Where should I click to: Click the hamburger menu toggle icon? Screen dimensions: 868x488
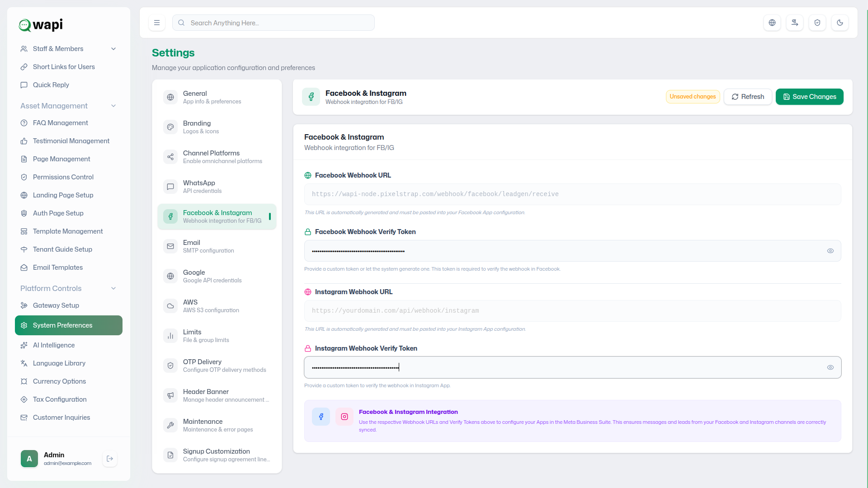point(157,23)
